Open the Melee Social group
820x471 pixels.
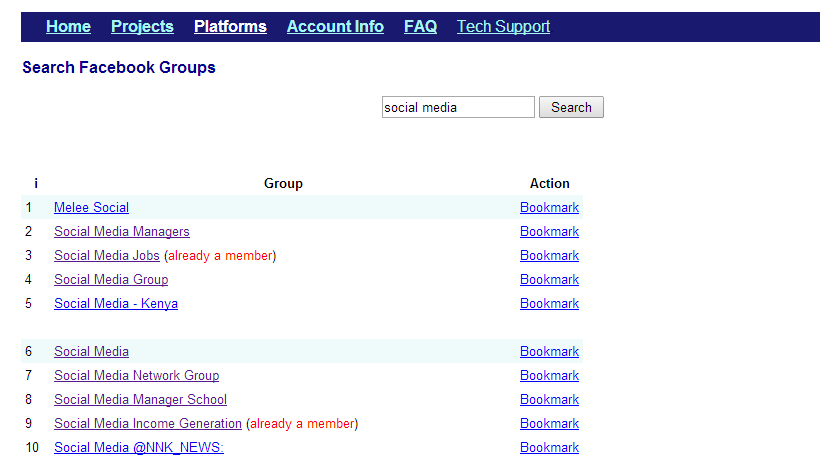pyautogui.click(x=92, y=208)
